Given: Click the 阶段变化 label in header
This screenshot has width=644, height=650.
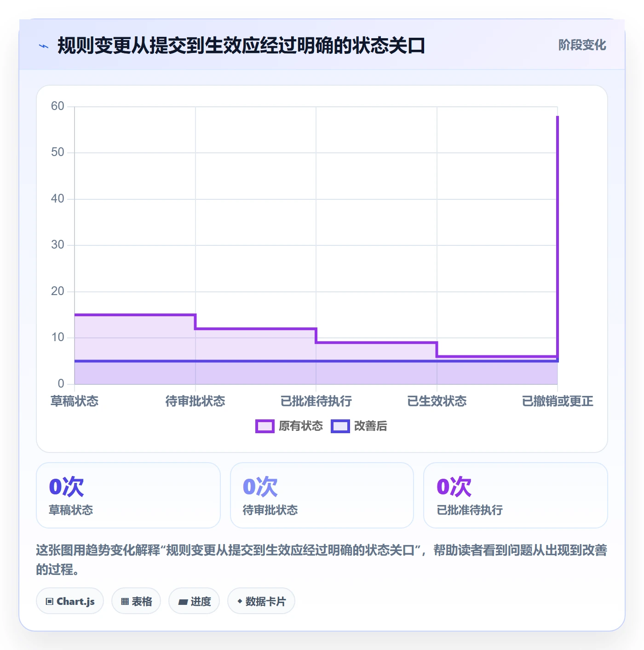Looking at the screenshot, I should pyautogui.click(x=582, y=45).
